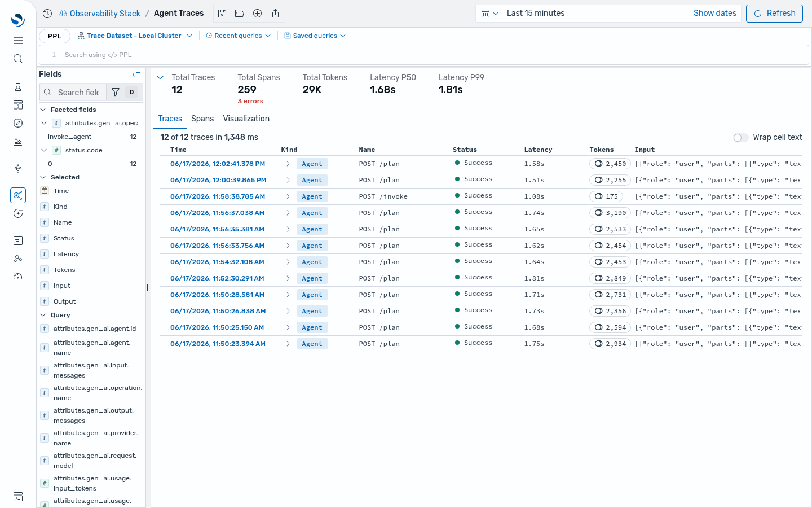
Task: Collapse the Fields panel using its icon
Action: [x=136, y=75]
